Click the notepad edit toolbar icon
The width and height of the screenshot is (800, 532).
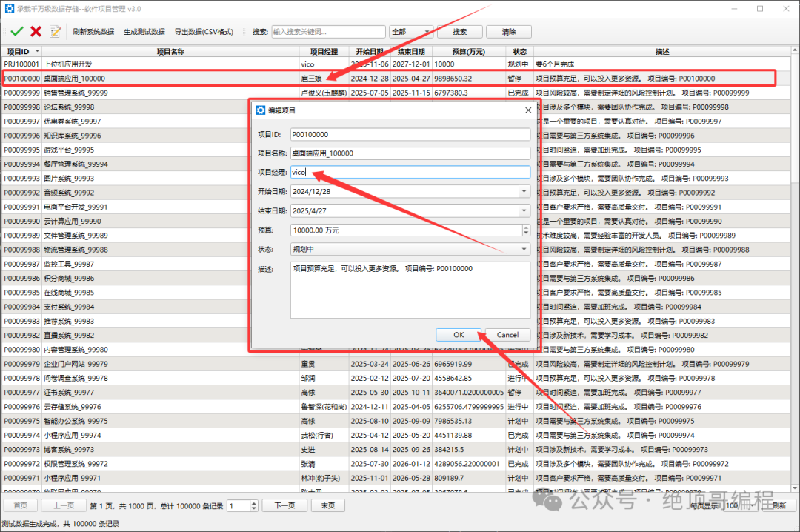click(x=55, y=32)
